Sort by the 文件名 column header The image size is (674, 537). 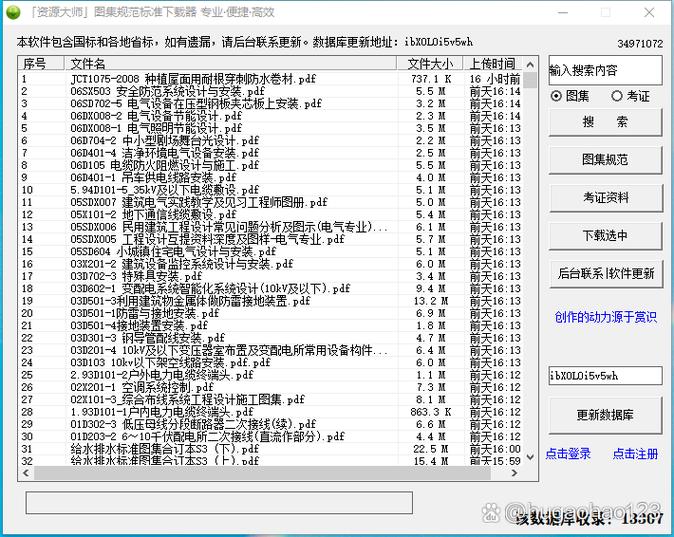pyautogui.click(x=230, y=64)
